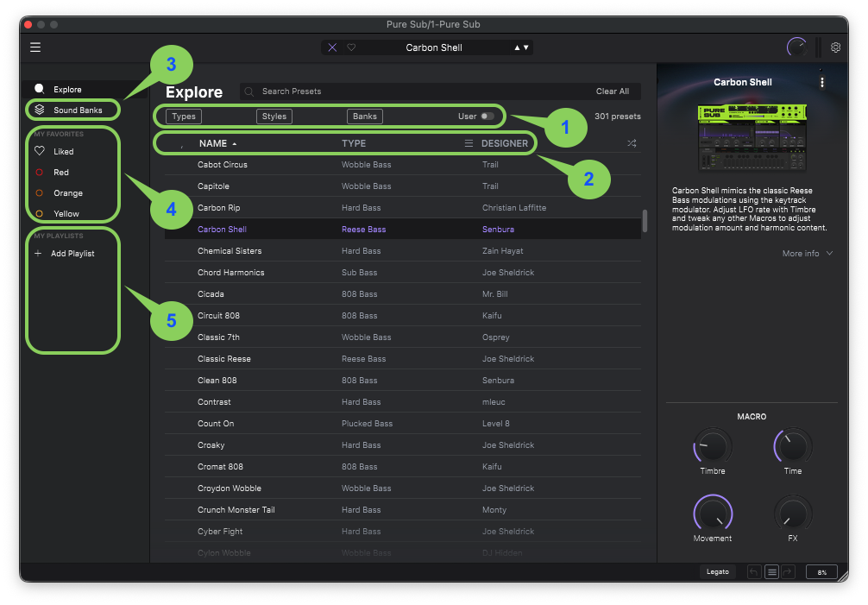The height and width of the screenshot is (605, 868).
Task: Click Senbura designer of Carbon Shell
Action: pos(498,230)
